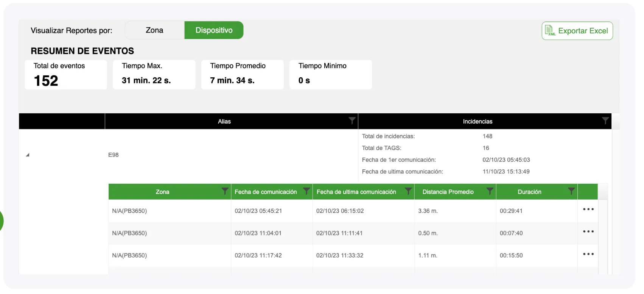Sort by Duración column header
This screenshot has height=294, width=644.
(x=529, y=192)
